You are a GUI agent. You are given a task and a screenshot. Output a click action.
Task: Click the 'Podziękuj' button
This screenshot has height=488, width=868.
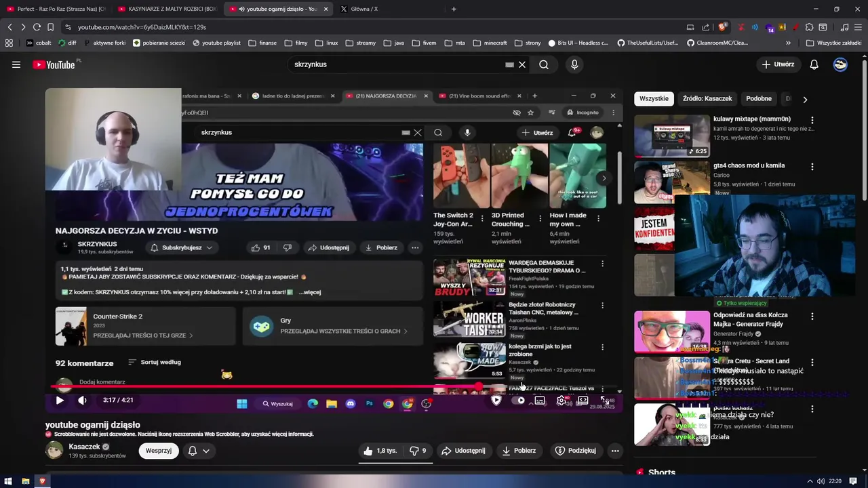576,451
